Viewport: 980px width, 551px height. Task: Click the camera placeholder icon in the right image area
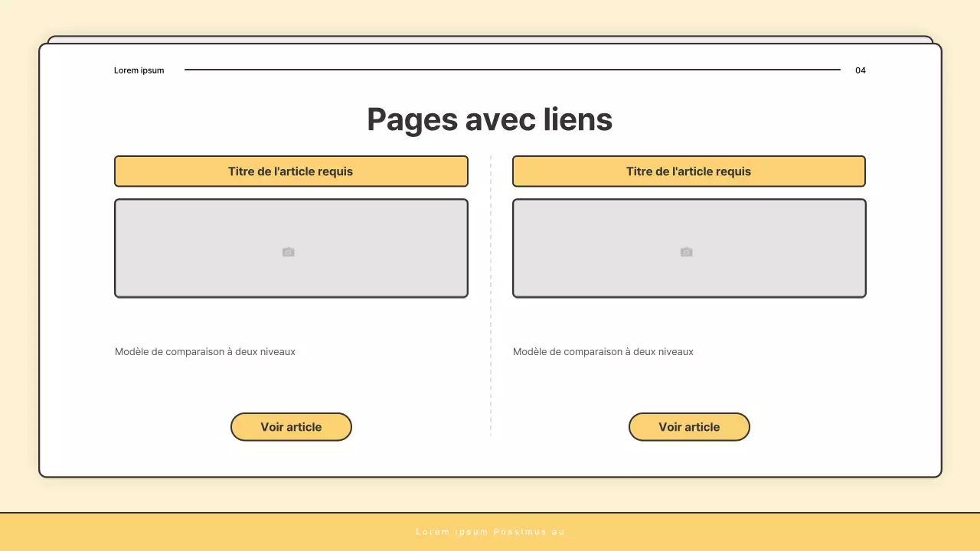[686, 251]
